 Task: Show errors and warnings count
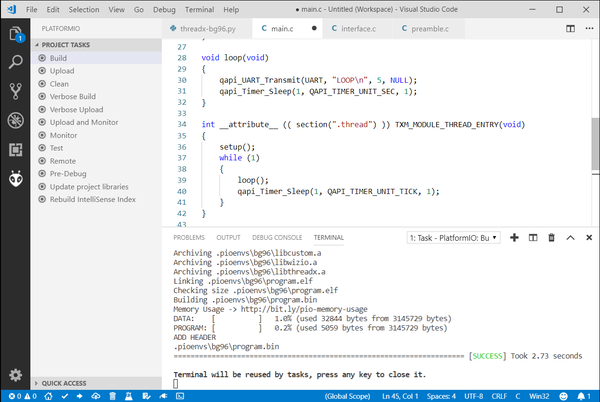point(23,396)
